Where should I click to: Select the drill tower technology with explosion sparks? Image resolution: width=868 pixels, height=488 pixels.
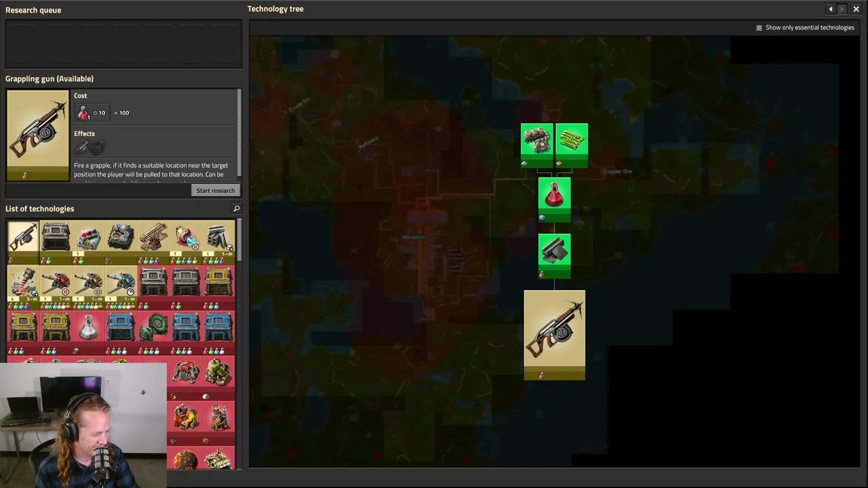pos(23,287)
